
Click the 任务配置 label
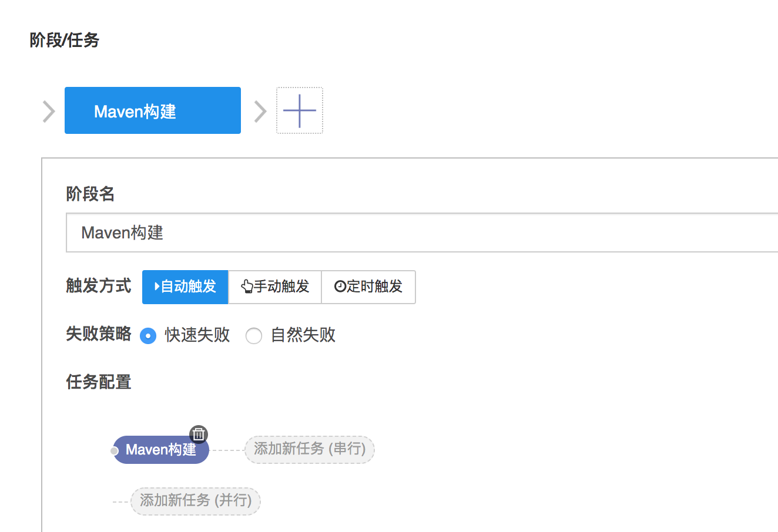[99, 382]
